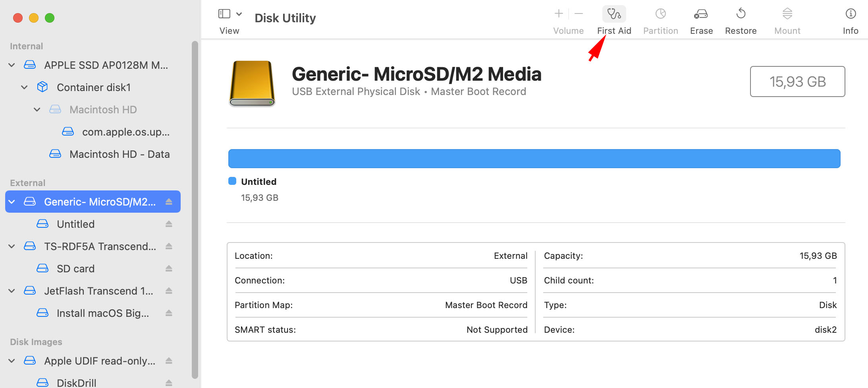Click the Restore toolbar icon
Viewport: 868px width, 388px height.
(x=741, y=14)
